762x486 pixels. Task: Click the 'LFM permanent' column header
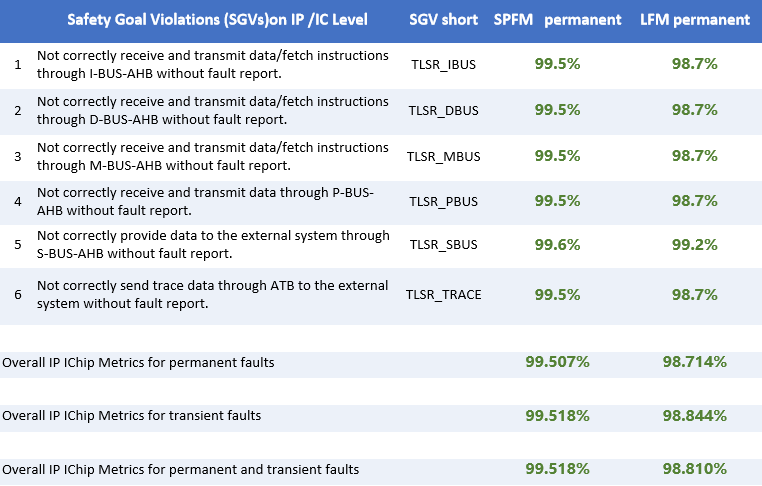tap(694, 20)
